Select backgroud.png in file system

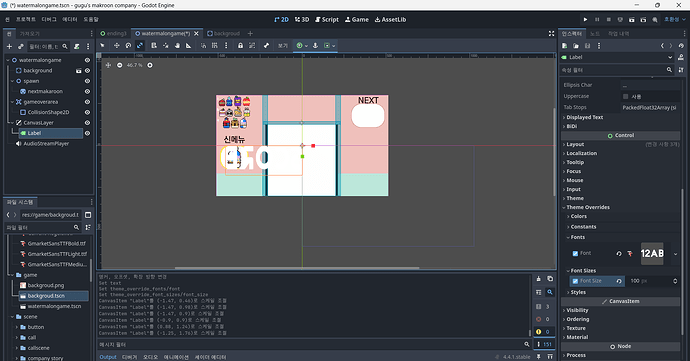tap(45, 285)
